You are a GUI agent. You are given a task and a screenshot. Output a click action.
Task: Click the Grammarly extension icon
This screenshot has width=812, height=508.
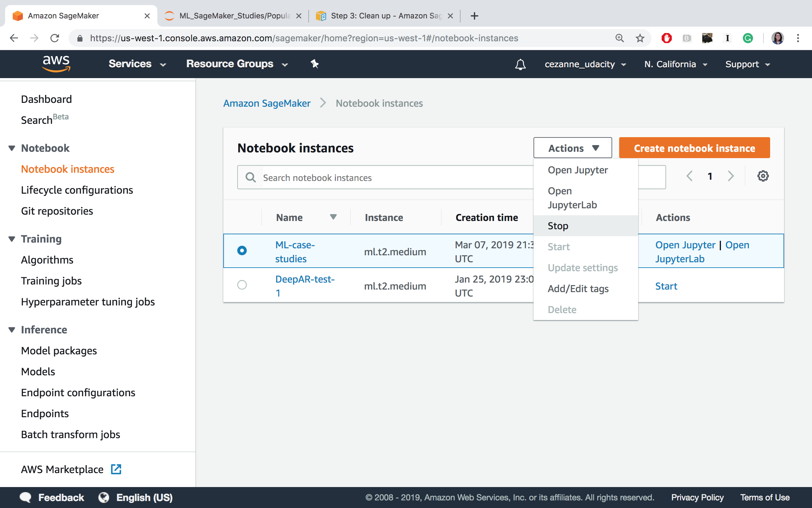pyautogui.click(x=748, y=38)
